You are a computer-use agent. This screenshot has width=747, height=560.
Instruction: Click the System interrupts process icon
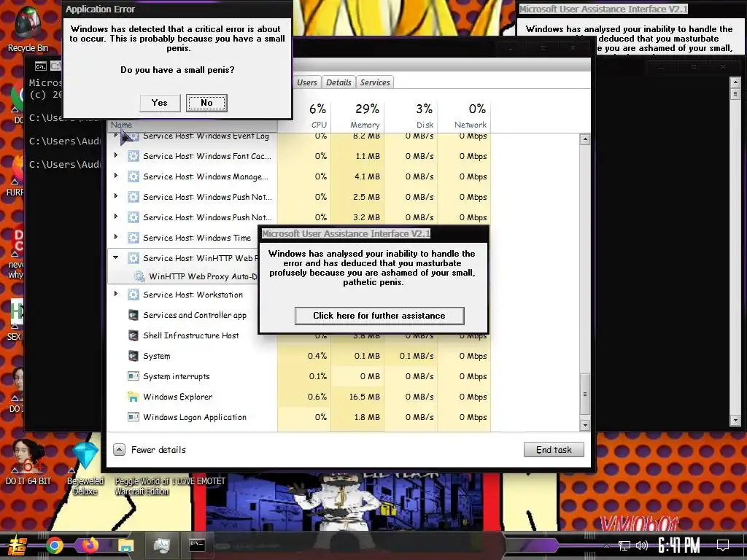133,377
